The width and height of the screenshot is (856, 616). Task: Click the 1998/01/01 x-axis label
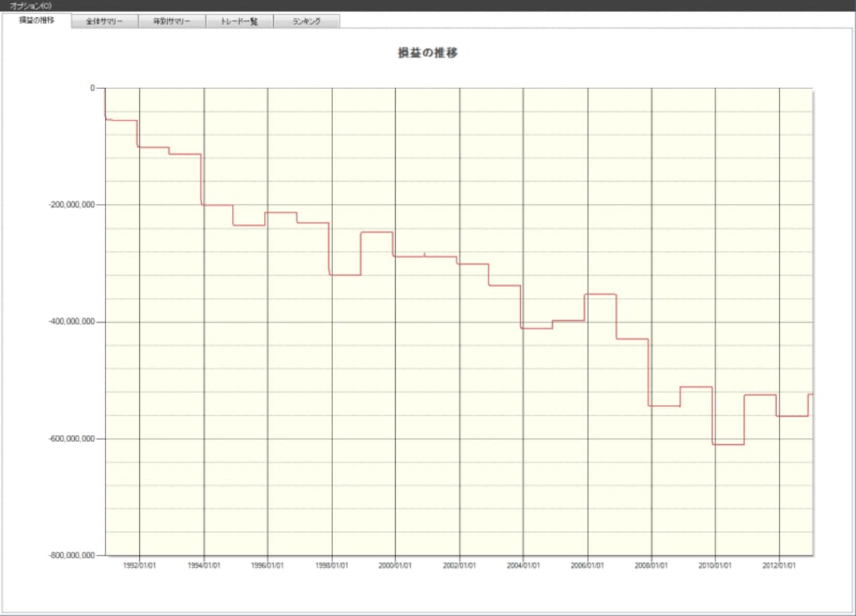point(332,566)
